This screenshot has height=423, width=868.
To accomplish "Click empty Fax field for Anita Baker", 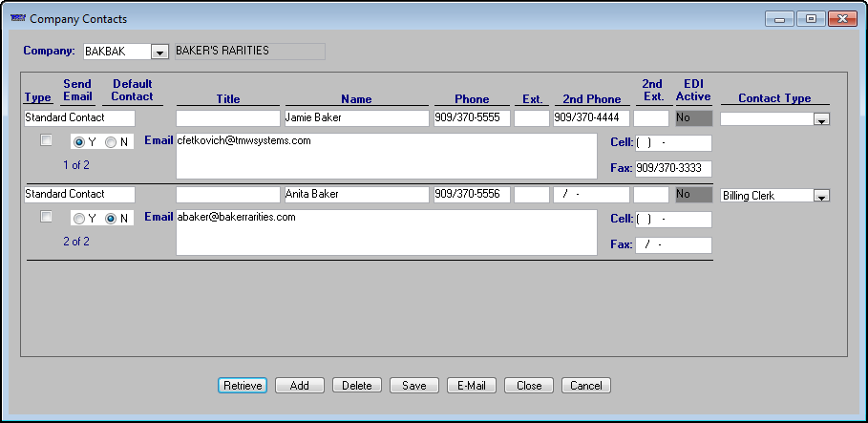I will [673, 244].
